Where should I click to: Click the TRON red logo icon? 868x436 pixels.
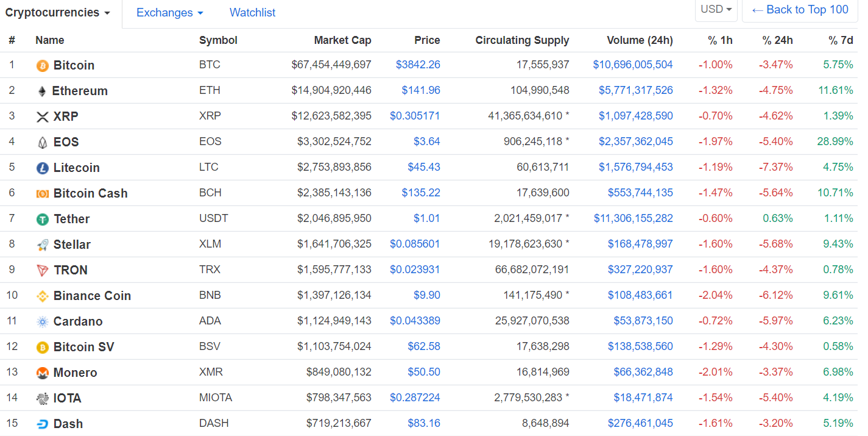[x=43, y=271]
